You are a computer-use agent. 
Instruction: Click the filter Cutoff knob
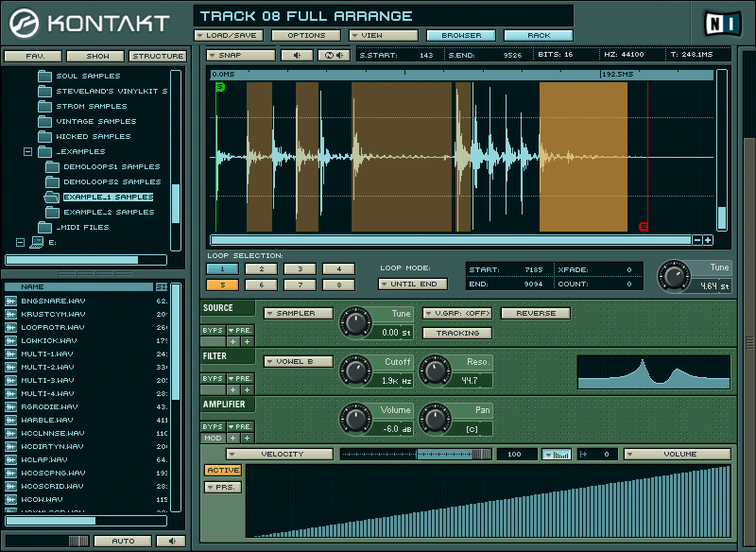[356, 371]
